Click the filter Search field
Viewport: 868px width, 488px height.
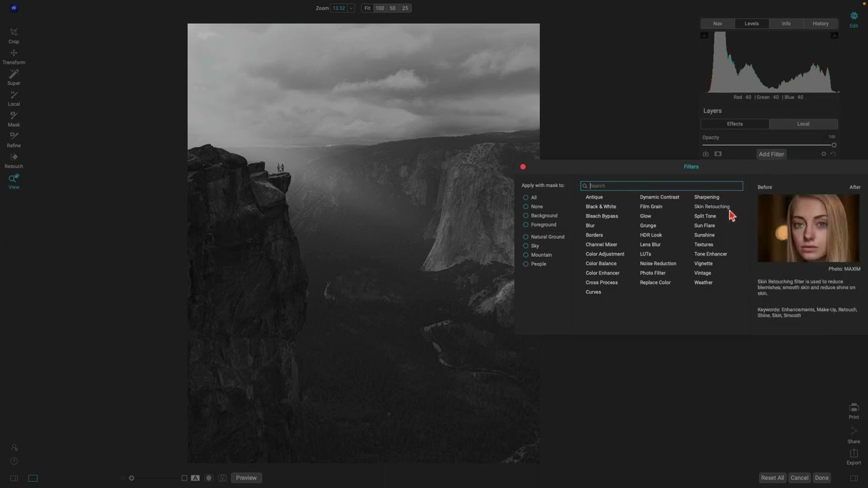coord(662,186)
